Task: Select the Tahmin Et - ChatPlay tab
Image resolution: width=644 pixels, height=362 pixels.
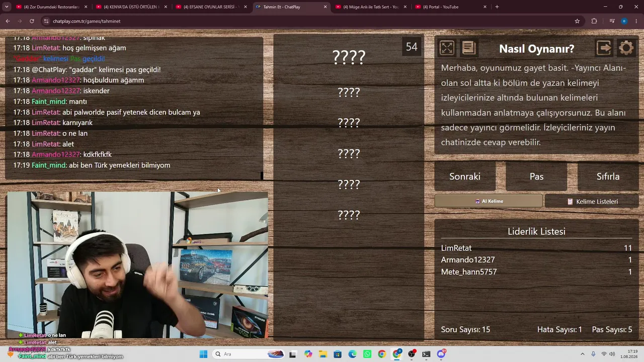Action: point(291,7)
